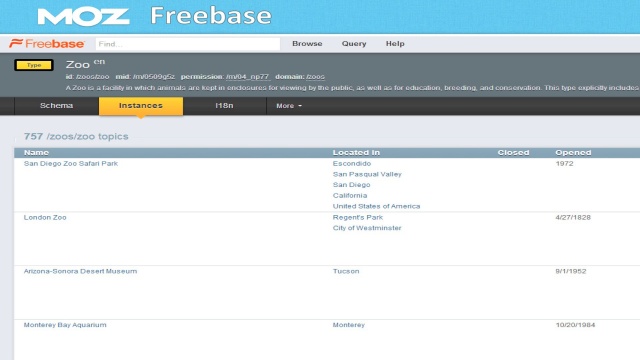This screenshot has width=640, height=360.
Task: Focus the Find search field
Action: click(188, 44)
